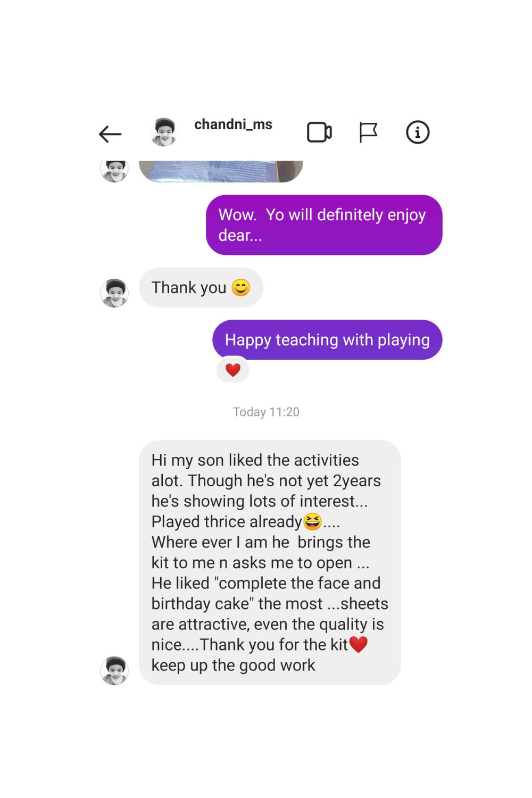This screenshot has height=798, width=532.
Task: Open chandni_ms profile picture in header
Action: (164, 132)
